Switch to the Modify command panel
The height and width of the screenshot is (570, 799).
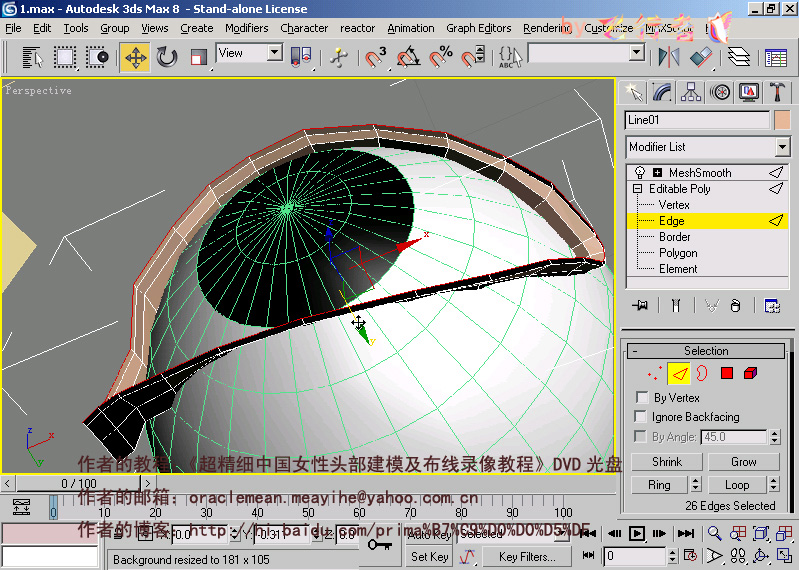tap(662, 92)
